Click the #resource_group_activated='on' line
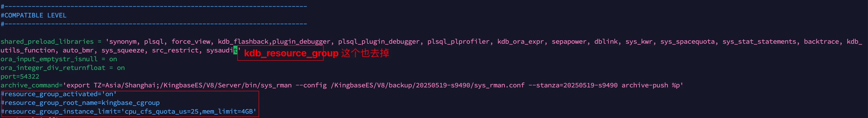This screenshot has width=868, height=118. click(x=59, y=94)
